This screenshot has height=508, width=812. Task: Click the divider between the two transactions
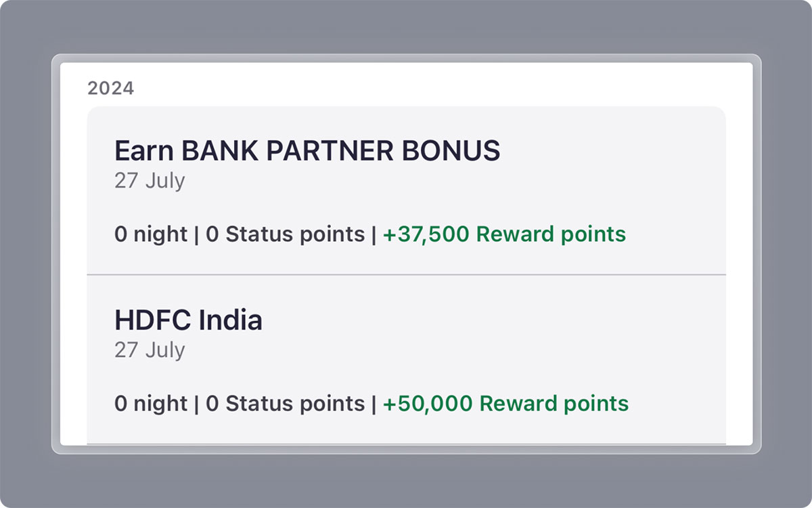click(406, 275)
